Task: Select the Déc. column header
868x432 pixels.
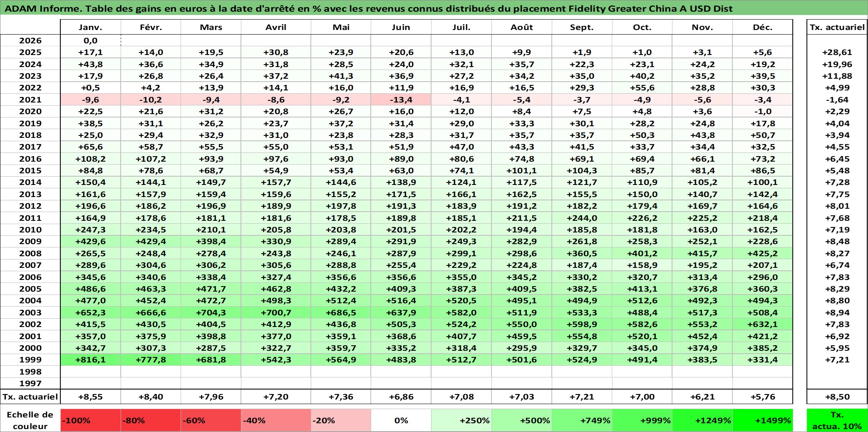Action: pyautogui.click(x=762, y=27)
